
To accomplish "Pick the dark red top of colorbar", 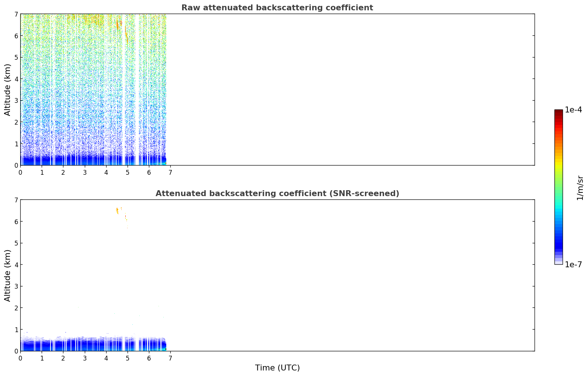I will pos(558,112).
